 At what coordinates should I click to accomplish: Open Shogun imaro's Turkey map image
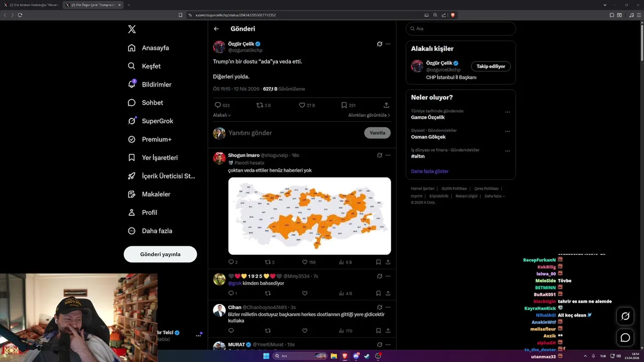click(x=309, y=216)
